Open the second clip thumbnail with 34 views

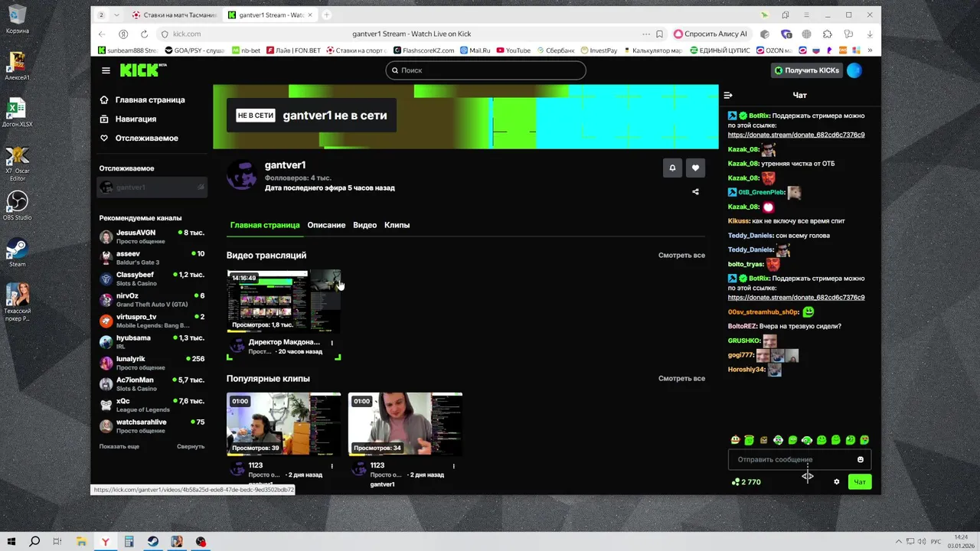click(406, 425)
